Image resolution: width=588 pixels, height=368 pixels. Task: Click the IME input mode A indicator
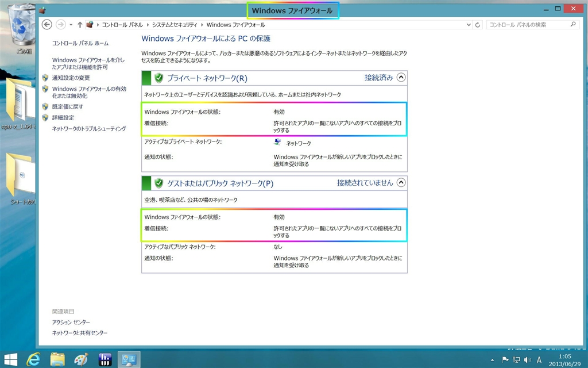click(x=539, y=360)
